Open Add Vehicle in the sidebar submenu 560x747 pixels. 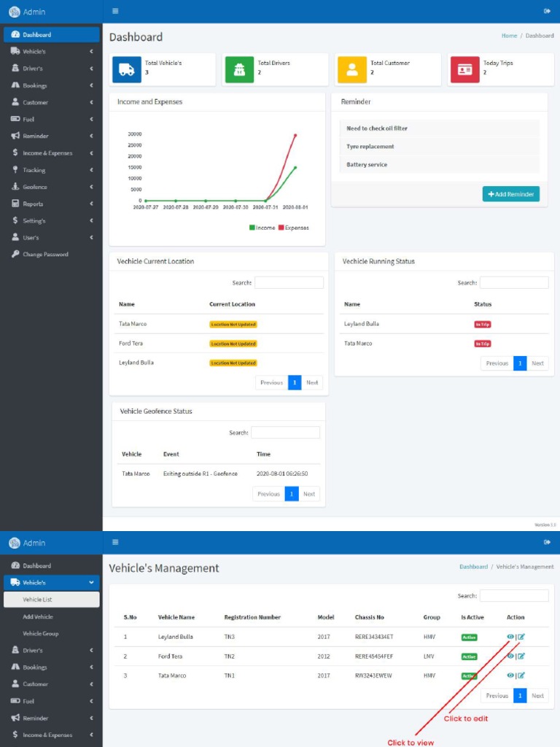pyautogui.click(x=38, y=616)
